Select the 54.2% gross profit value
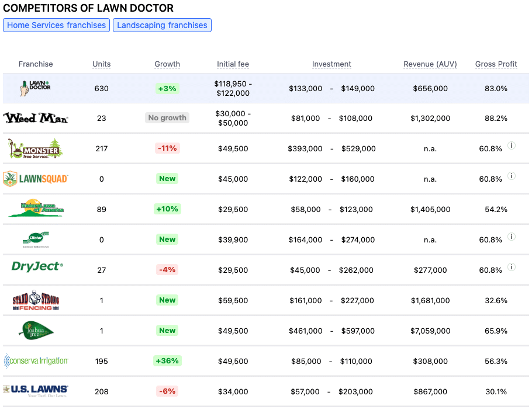Screen dimensions: 532x413 496,210
